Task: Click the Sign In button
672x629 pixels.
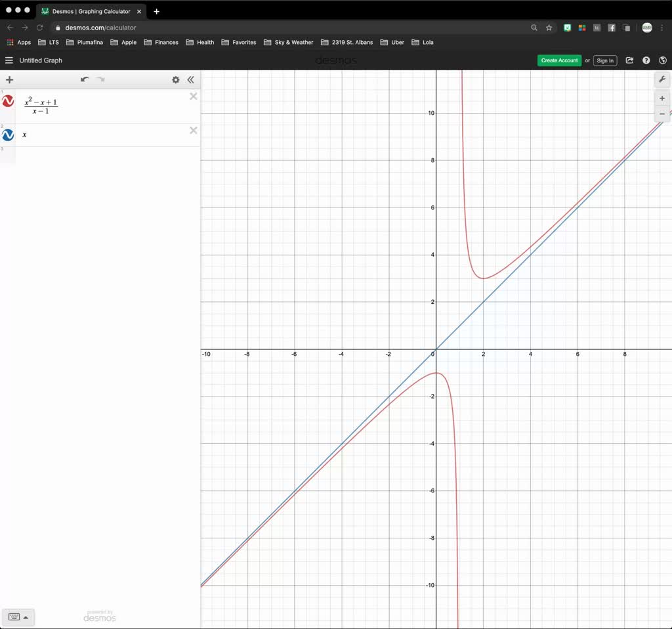Action: 604,60
